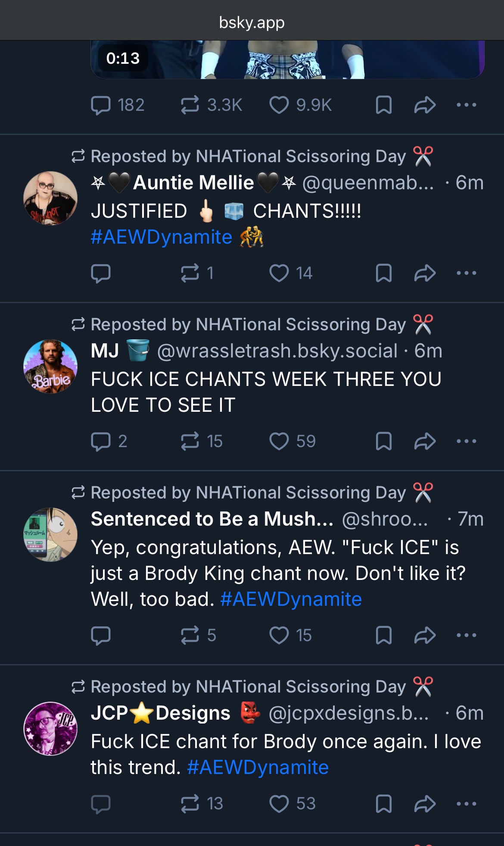Viewport: 504px width, 846px height.
Task: Like the video post with 9.9K likes
Action: 279,105
